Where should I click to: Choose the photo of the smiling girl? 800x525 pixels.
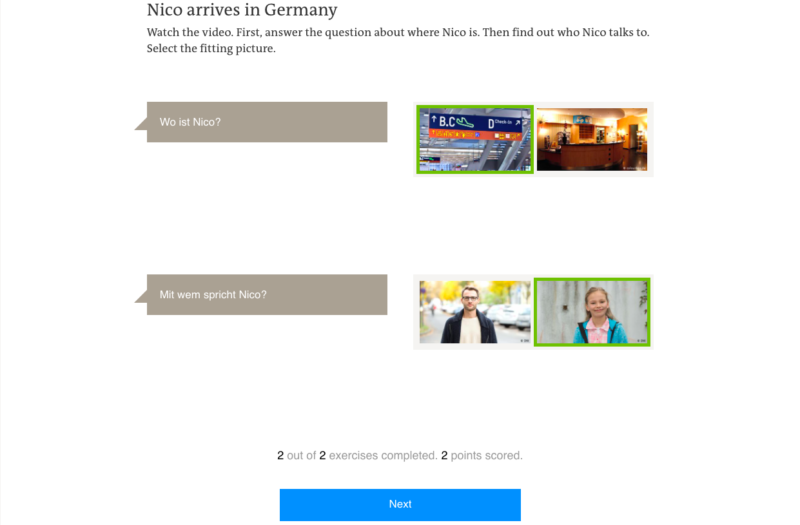pos(592,312)
